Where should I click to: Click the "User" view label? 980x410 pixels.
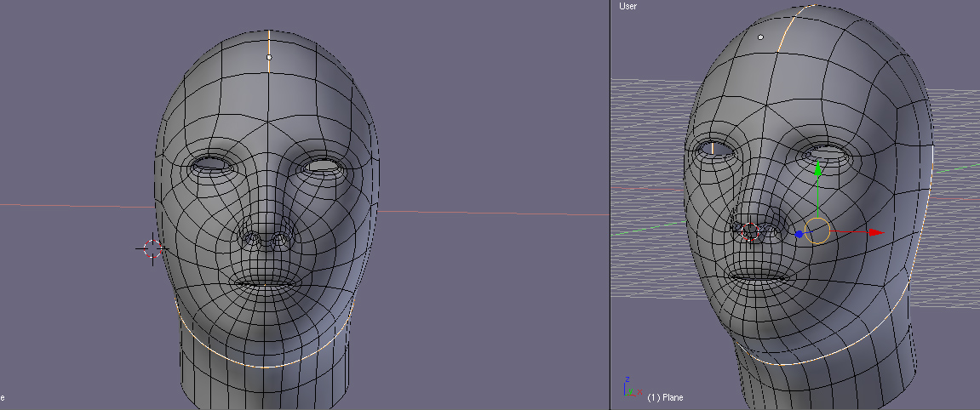pyautogui.click(x=628, y=7)
